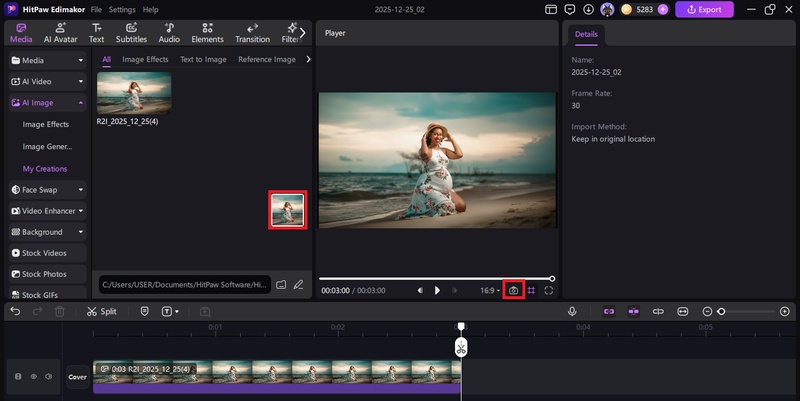The height and width of the screenshot is (401, 800).
Task: Open the Settings menu
Action: tap(122, 9)
